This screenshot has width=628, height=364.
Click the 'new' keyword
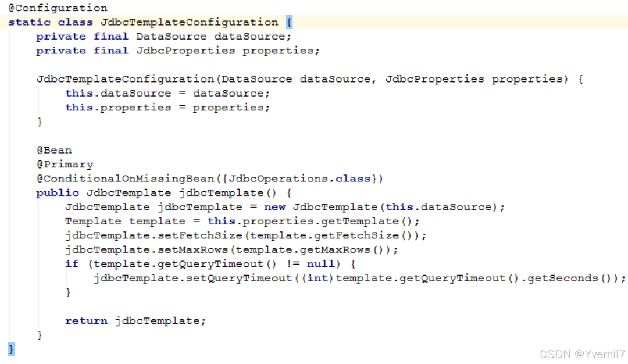pyautogui.click(x=274, y=207)
